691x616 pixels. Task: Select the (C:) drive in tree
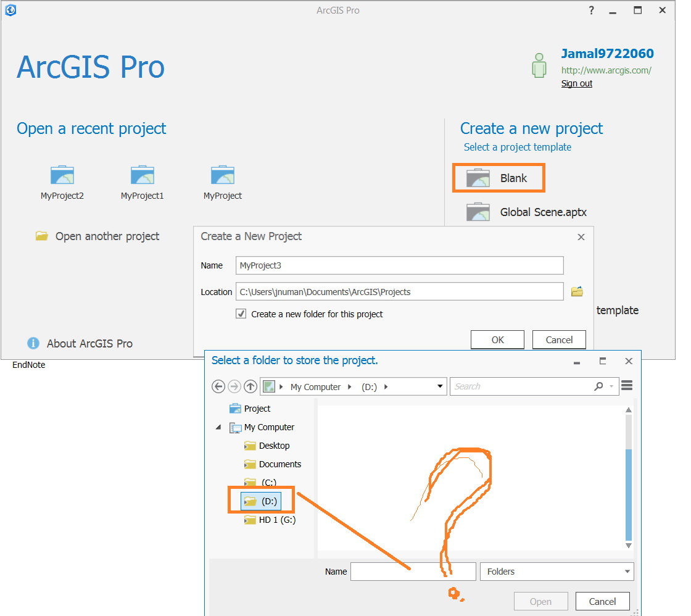tap(260, 483)
